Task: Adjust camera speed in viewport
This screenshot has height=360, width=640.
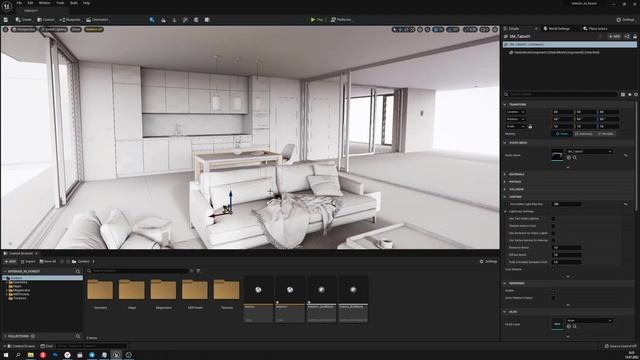Action: 484,29
